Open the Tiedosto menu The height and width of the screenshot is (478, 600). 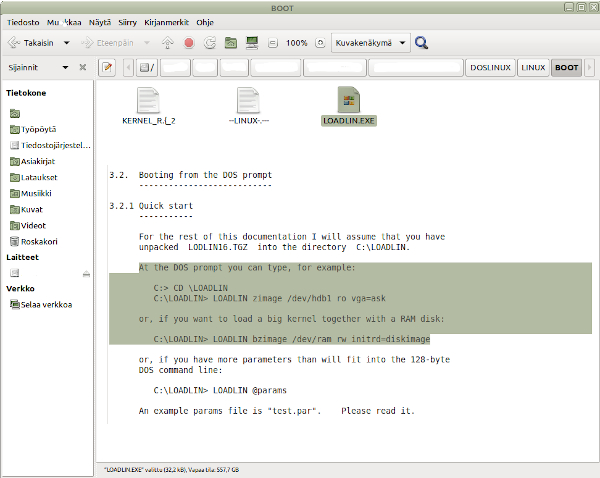(x=23, y=23)
